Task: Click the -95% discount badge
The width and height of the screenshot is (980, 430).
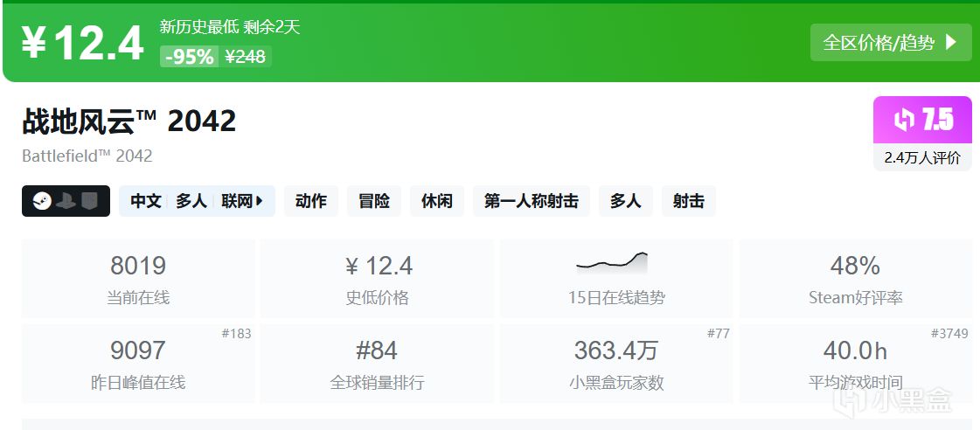Action: (x=188, y=57)
